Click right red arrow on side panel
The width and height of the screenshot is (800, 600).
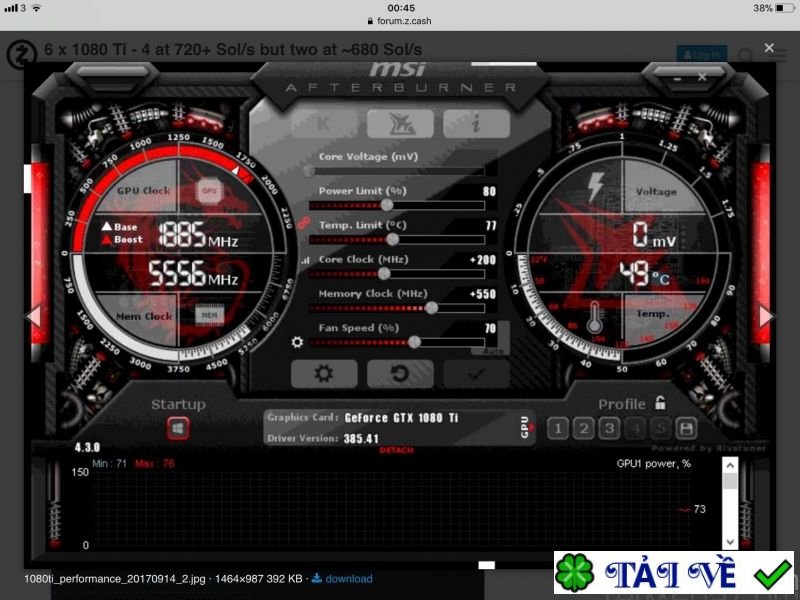(766, 316)
